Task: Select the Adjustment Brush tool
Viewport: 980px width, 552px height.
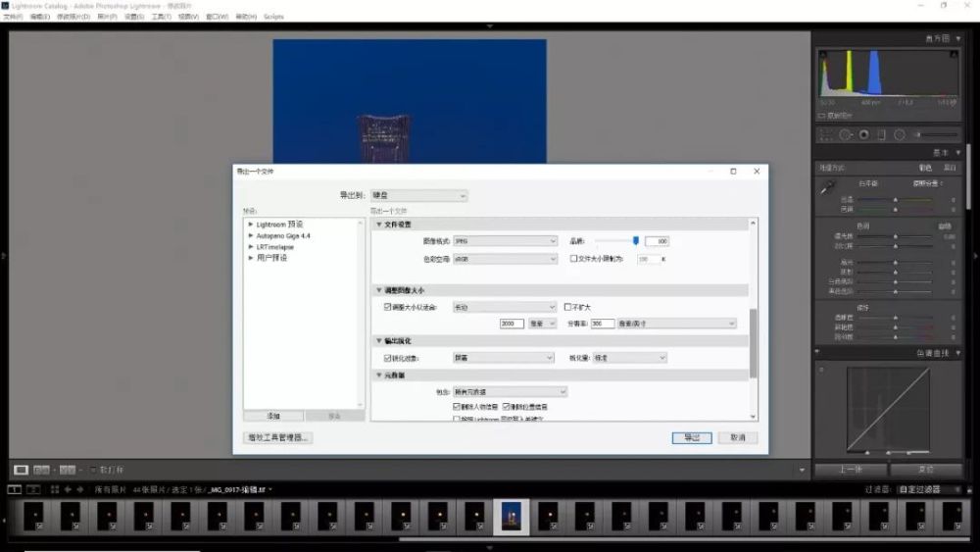Action: point(936,135)
